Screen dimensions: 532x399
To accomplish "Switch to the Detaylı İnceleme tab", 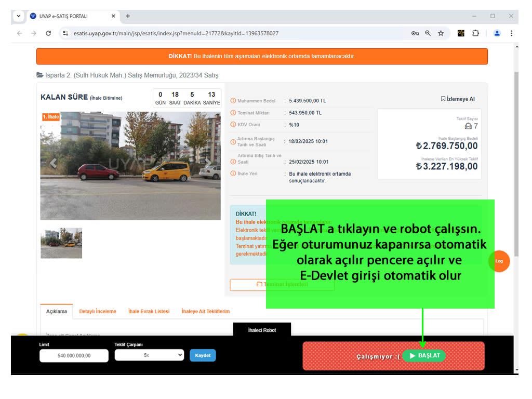I will pos(98,312).
